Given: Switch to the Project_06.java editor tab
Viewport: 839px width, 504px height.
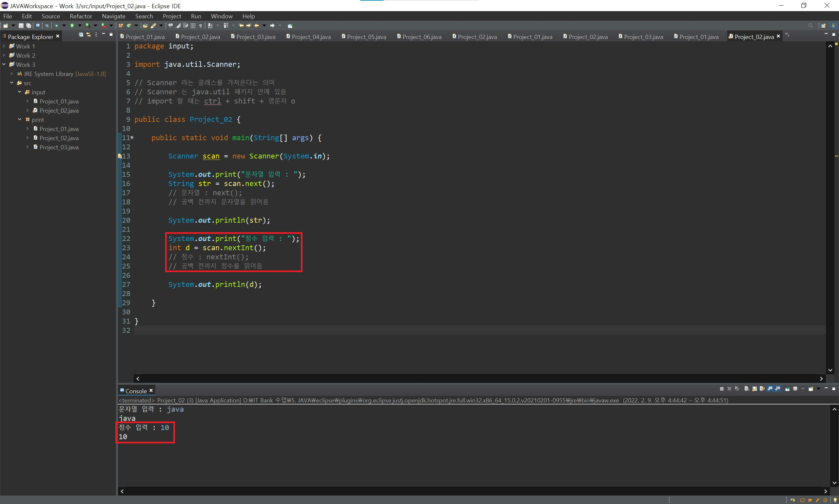Looking at the screenshot, I should pos(421,37).
